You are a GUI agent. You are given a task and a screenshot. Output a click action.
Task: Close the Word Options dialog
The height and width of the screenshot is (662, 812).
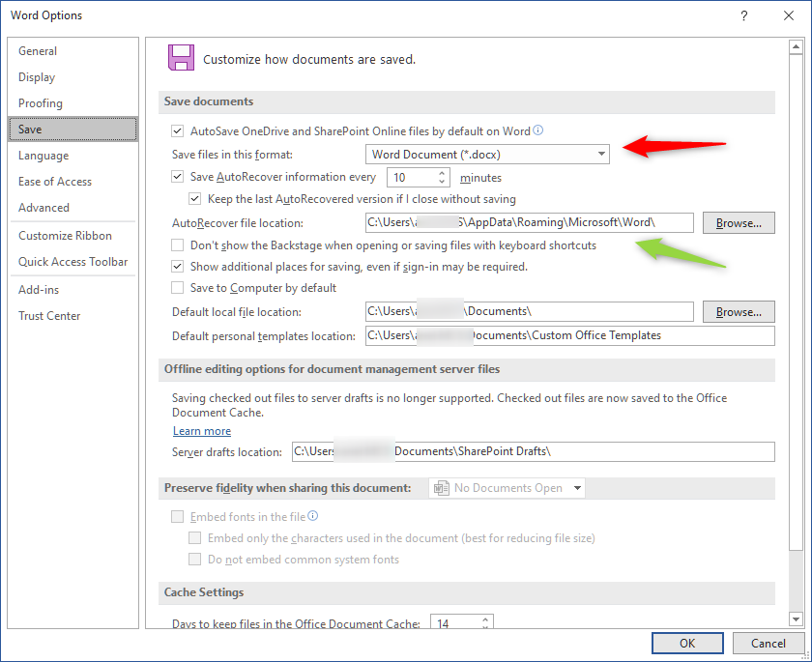pos(789,15)
